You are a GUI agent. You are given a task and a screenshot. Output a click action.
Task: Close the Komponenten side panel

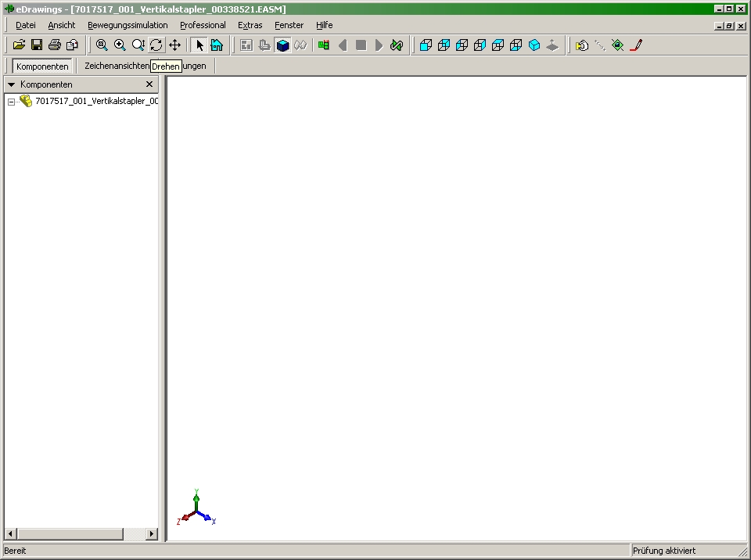pyautogui.click(x=149, y=84)
